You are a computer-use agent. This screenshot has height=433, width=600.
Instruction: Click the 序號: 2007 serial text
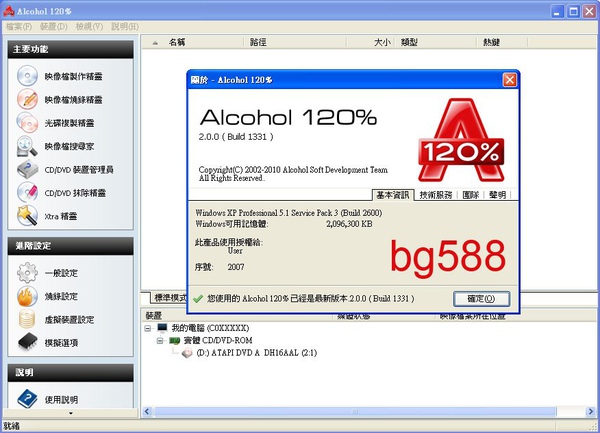219,267
